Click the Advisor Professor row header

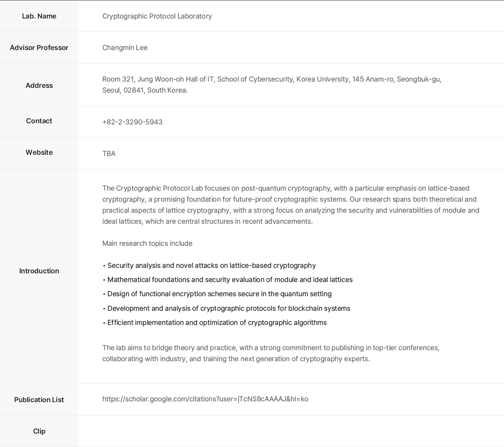[x=39, y=48]
